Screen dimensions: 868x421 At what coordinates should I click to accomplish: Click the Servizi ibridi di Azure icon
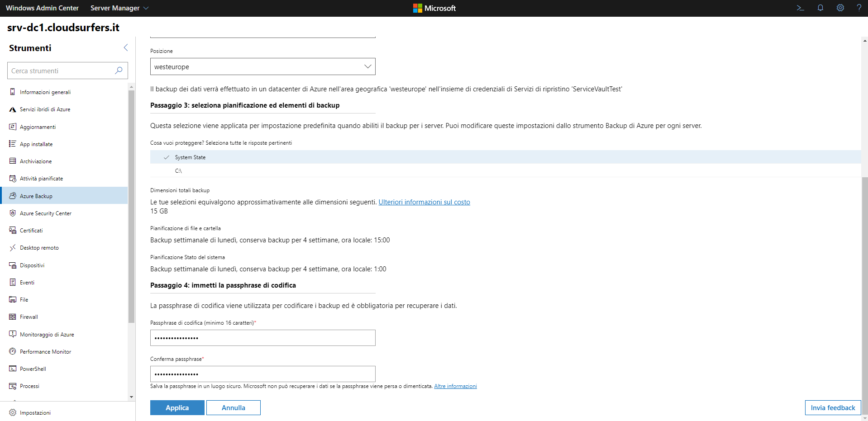(x=13, y=109)
